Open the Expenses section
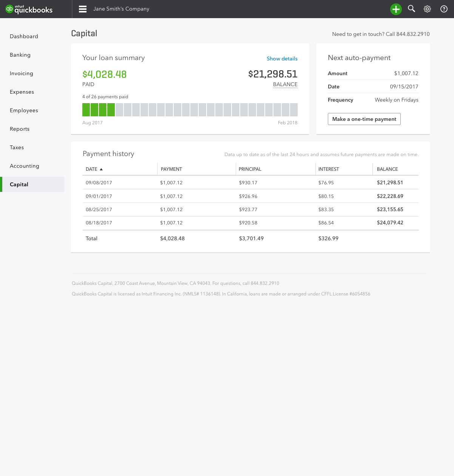Screen dimensions: 454x476 tap(22, 92)
